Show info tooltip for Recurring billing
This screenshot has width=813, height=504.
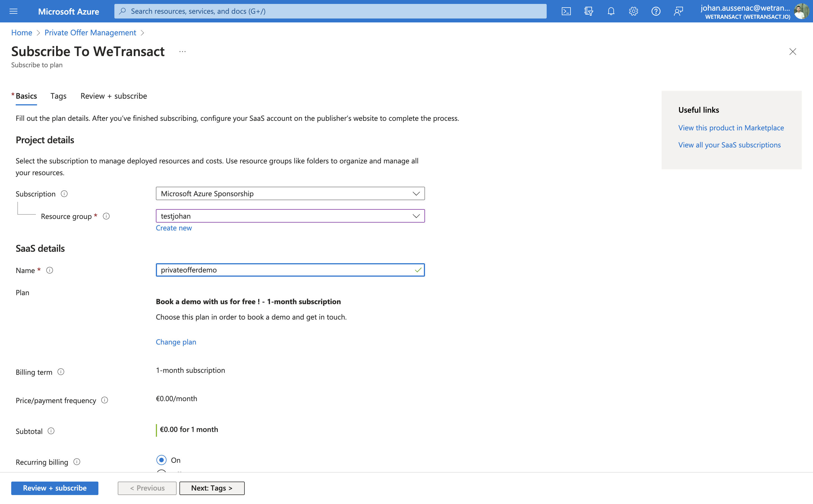(77, 462)
